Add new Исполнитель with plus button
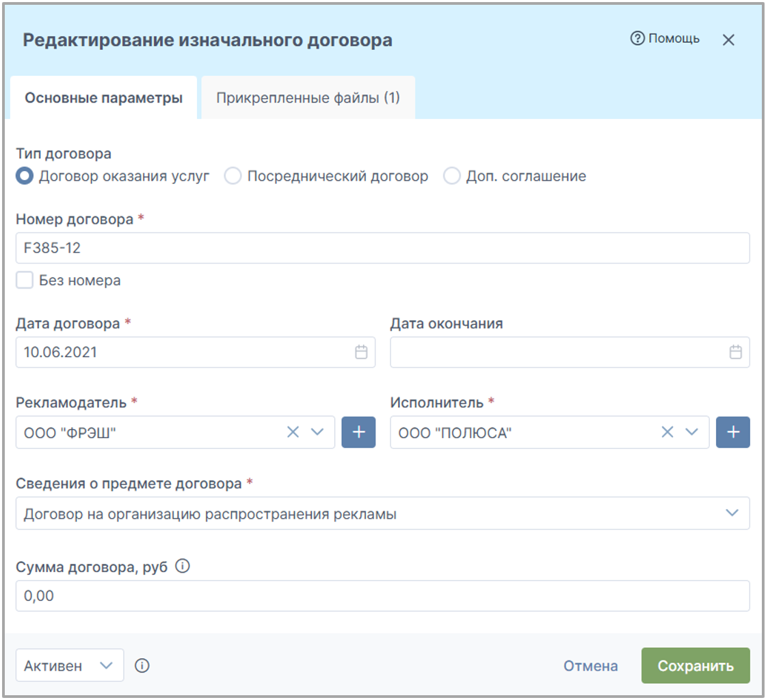The image size is (768, 700). coord(732,432)
